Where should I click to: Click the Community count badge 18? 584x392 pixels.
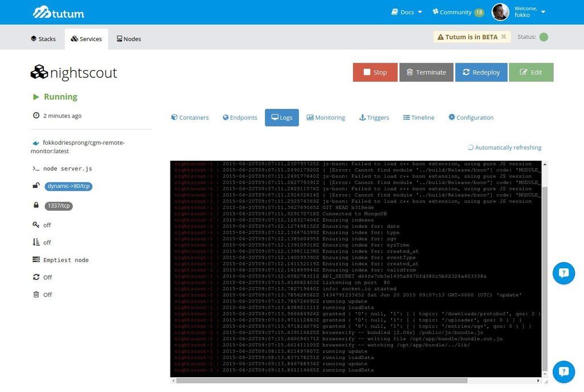(x=479, y=13)
